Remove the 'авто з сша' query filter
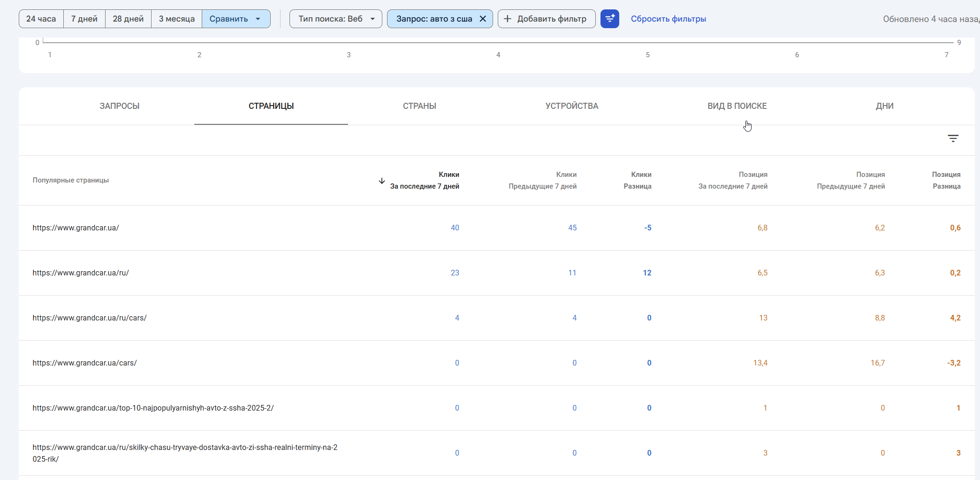Screen dimensions: 980x480 [483, 19]
